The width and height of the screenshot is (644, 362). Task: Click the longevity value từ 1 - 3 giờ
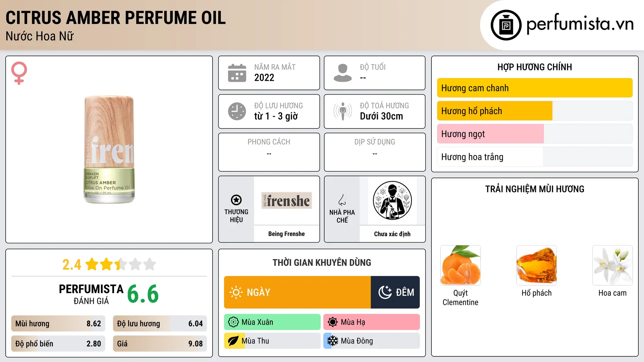click(276, 116)
